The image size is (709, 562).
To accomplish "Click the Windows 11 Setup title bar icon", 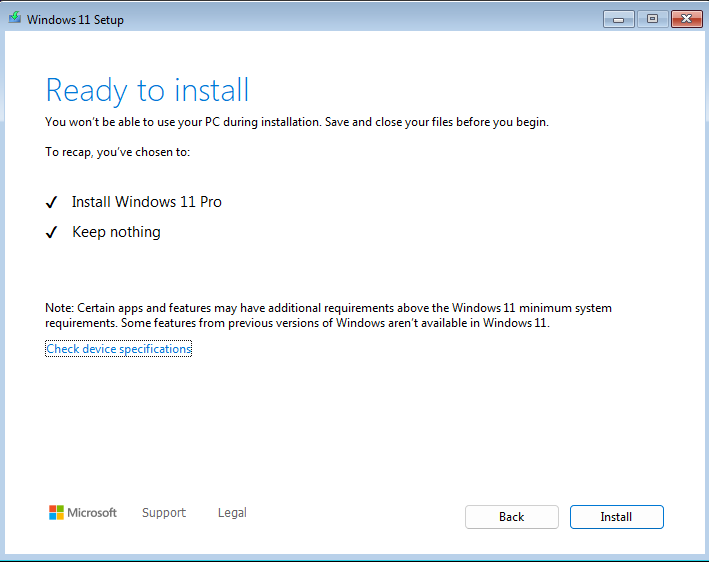I will coord(14,19).
